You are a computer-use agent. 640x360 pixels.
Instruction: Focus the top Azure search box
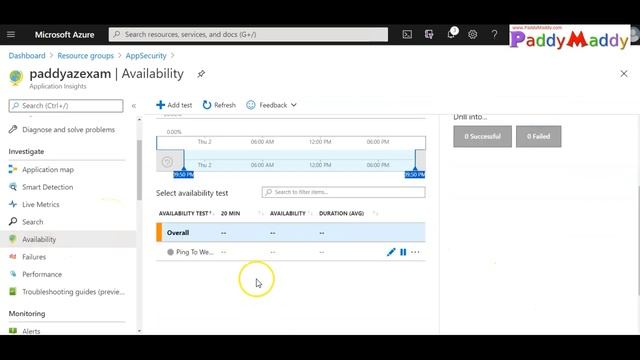tap(248, 35)
